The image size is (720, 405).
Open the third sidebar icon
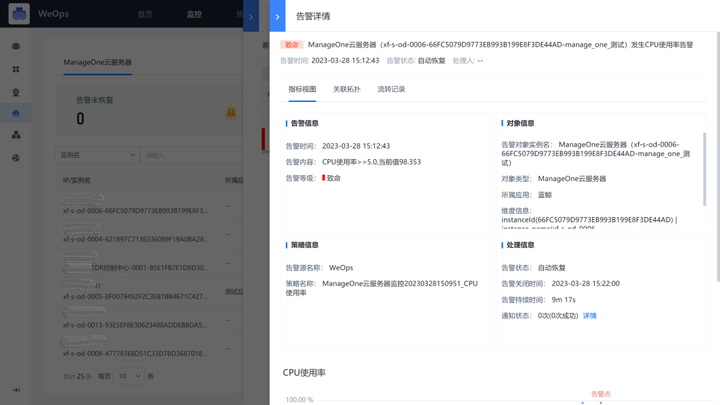[x=16, y=92]
